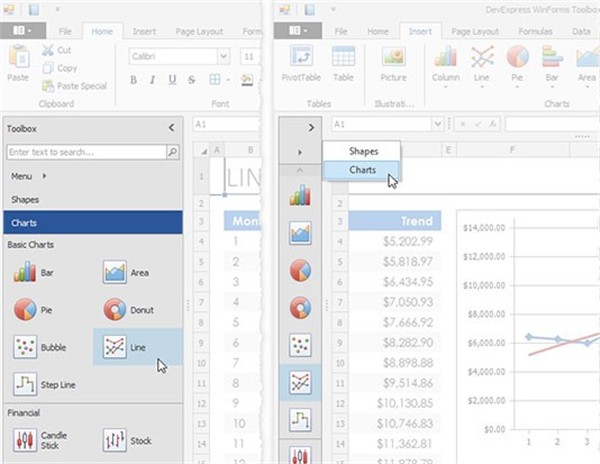Image resolution: width=600 pixels, height=464 pixels.
Task: Open the application menu button in the left window
Action: tap(23, 30)
